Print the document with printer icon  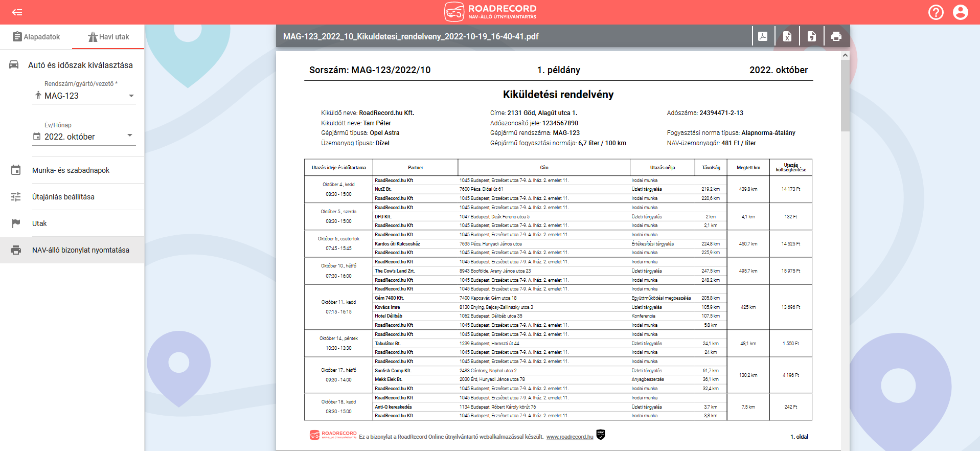[x=836, y=36]
